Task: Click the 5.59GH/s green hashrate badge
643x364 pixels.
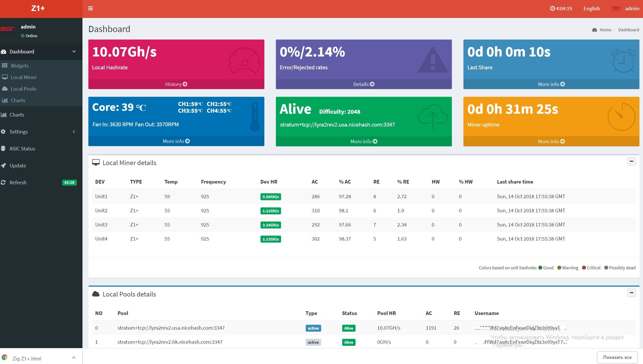Action: pyautogui.click(x=270, y=197)
